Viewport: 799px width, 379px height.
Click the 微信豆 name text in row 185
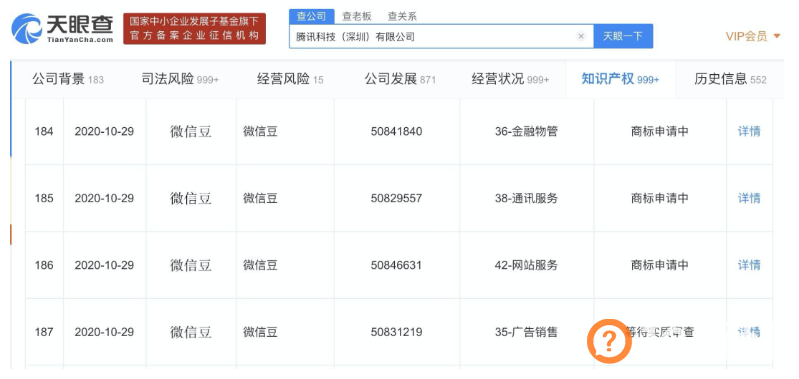pyautogui.click(x=260, y=198)
